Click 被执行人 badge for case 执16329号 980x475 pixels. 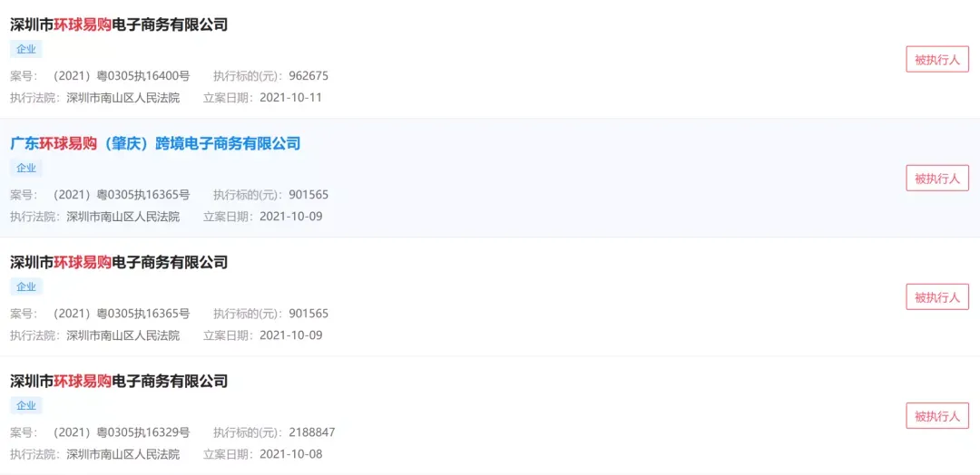coord(936,416)
